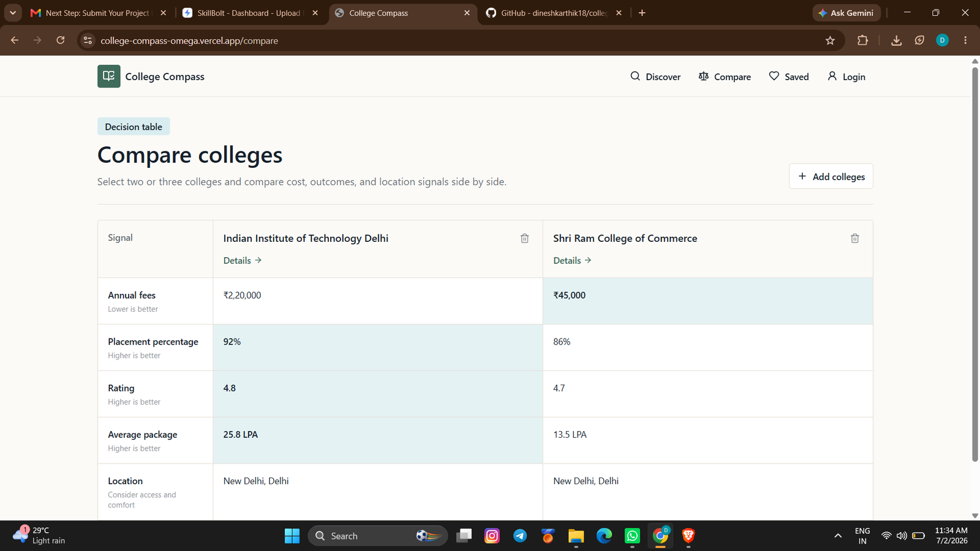Select 25.8 LPA average package cell
The height and width of the screenshot is (551, 980).
click(x=378, y=441)
